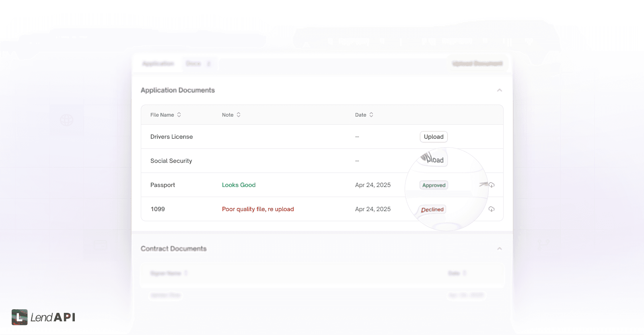
Task: Download the 1099 document
Action: click(492, 209)
